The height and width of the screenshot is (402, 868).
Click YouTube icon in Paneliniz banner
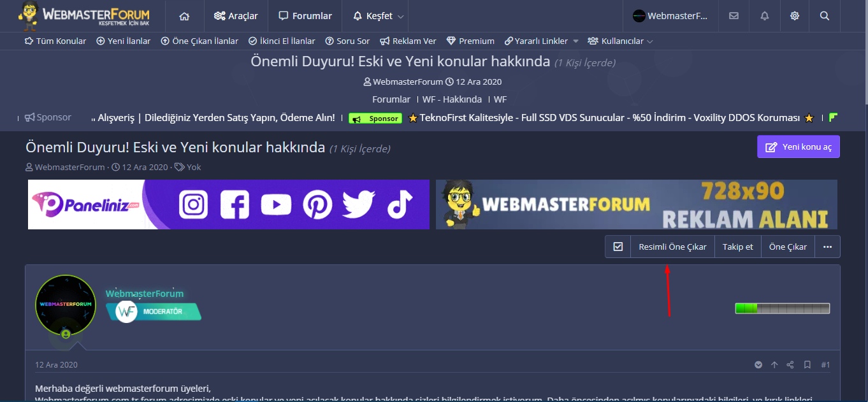tap(276, 205)
